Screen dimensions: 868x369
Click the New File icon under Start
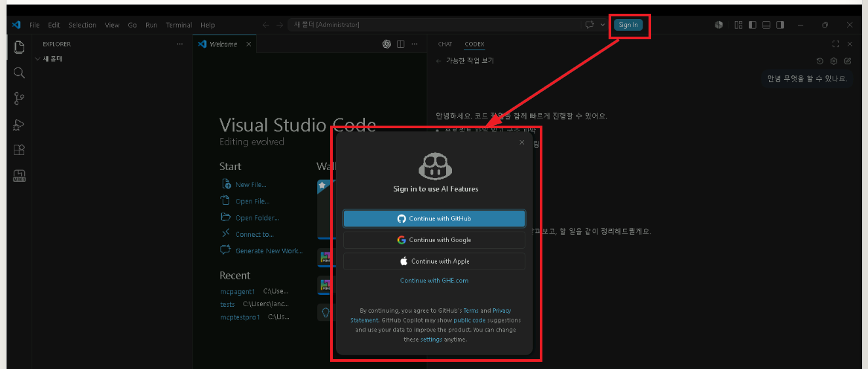pyautogui.click(x=226, y=184)
